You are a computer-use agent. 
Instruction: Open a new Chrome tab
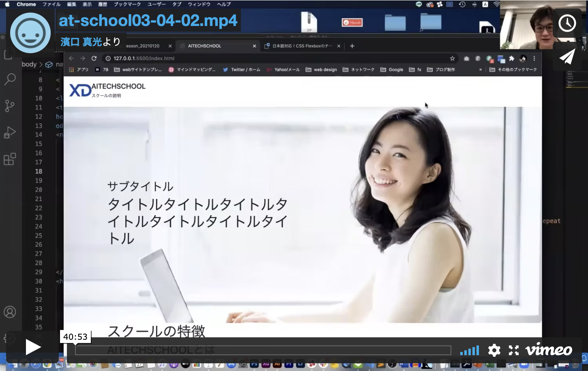pyautogui.click(x=352, y=46)
